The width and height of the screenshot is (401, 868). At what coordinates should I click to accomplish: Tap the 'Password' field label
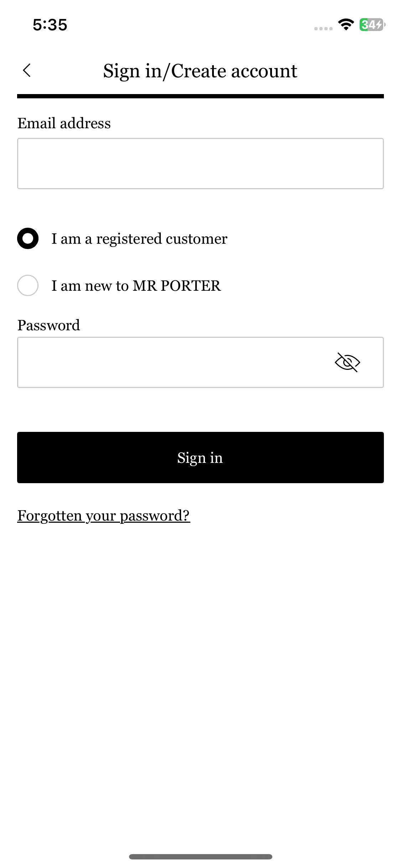(49, 325)
